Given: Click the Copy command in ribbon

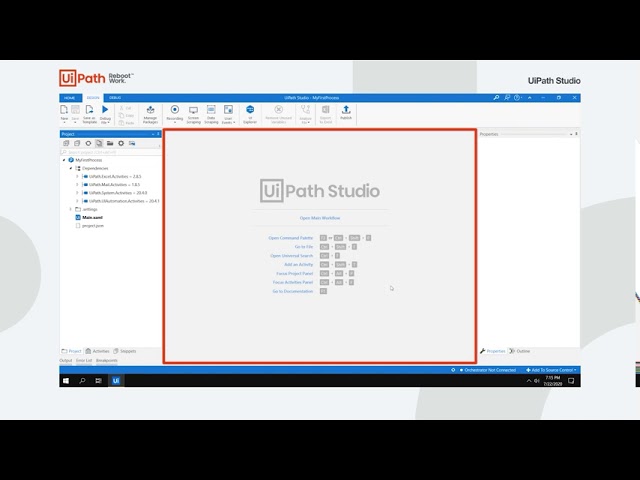Looking at the screenshot, I should point(127,116).
